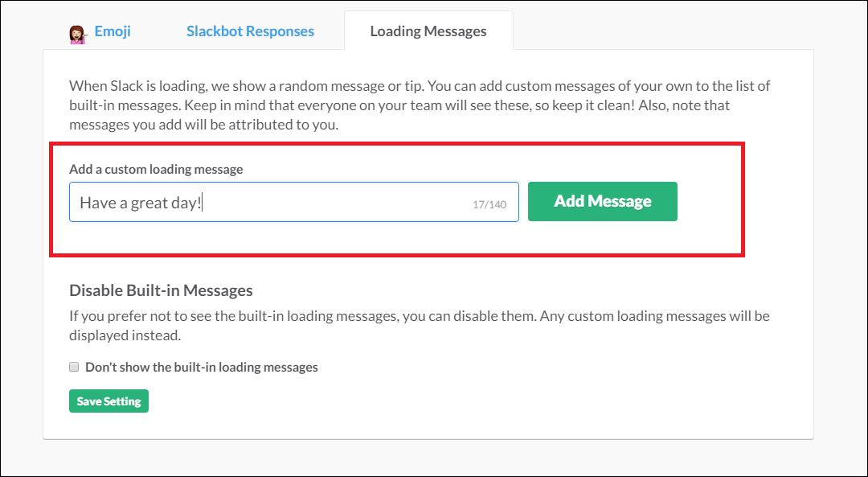This screenshot has height=477, width=868.
Task: Click the paragraph starting "If you prefer not"
Action: click(x=420, y=326)
